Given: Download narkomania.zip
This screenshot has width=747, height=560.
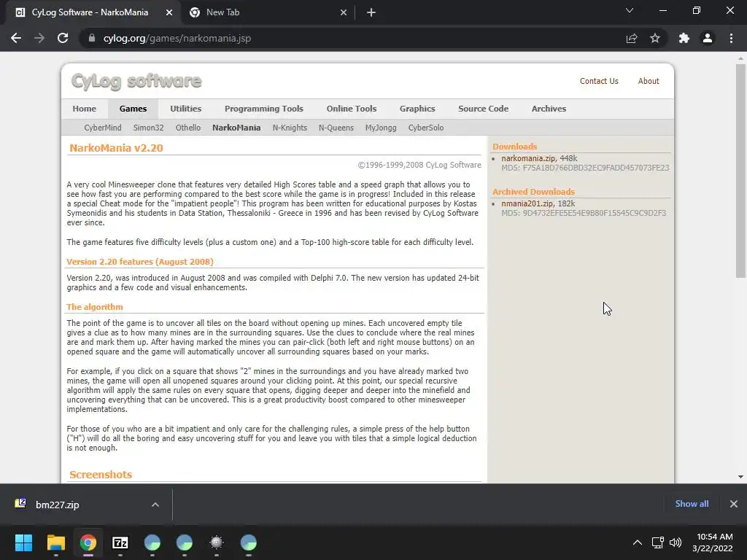Looking at the screenshot, I should pos(528,158).
